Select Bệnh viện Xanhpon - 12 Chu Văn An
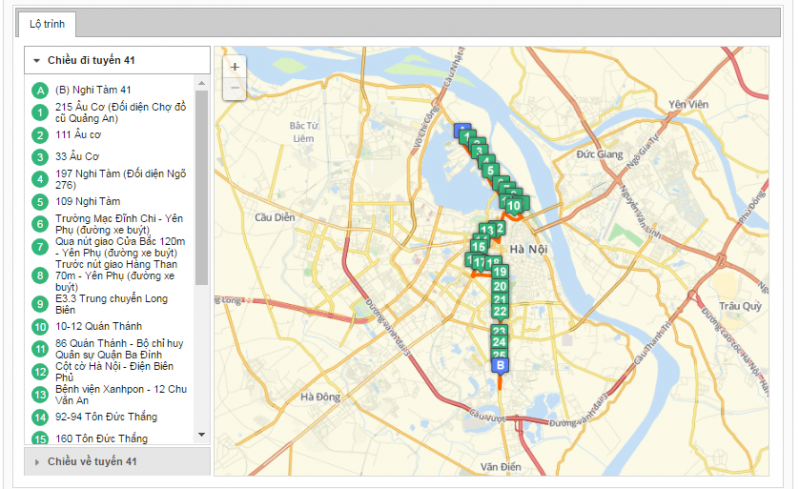 coord(120,394)
